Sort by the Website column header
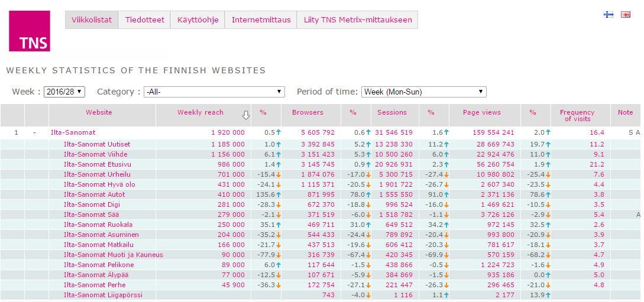 (99, 112)
